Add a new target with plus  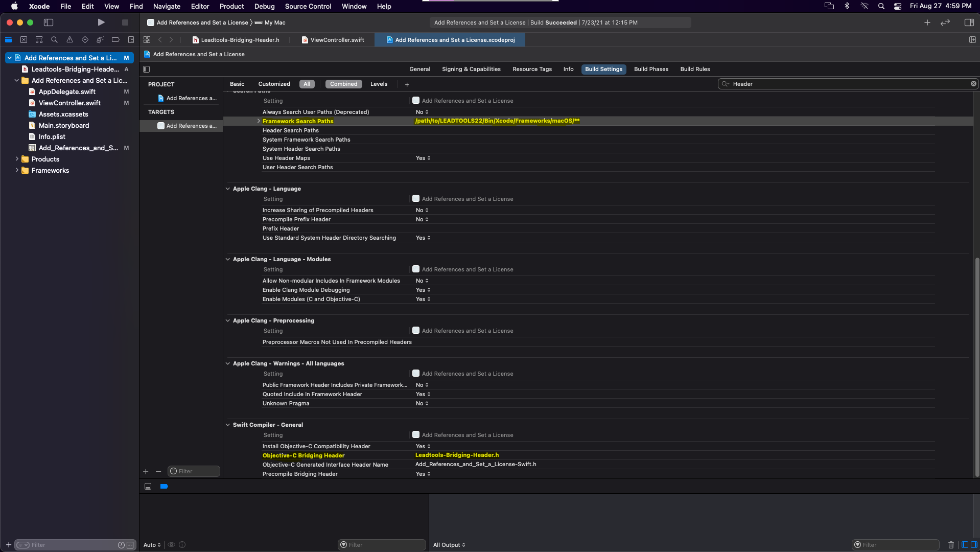(x=146, y=471)
